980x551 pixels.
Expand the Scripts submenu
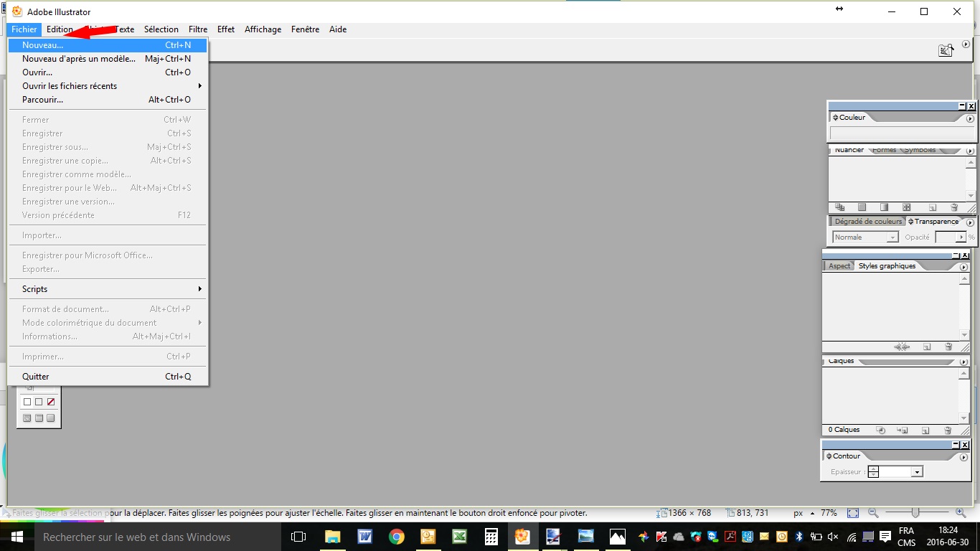[x=108, y=289]
